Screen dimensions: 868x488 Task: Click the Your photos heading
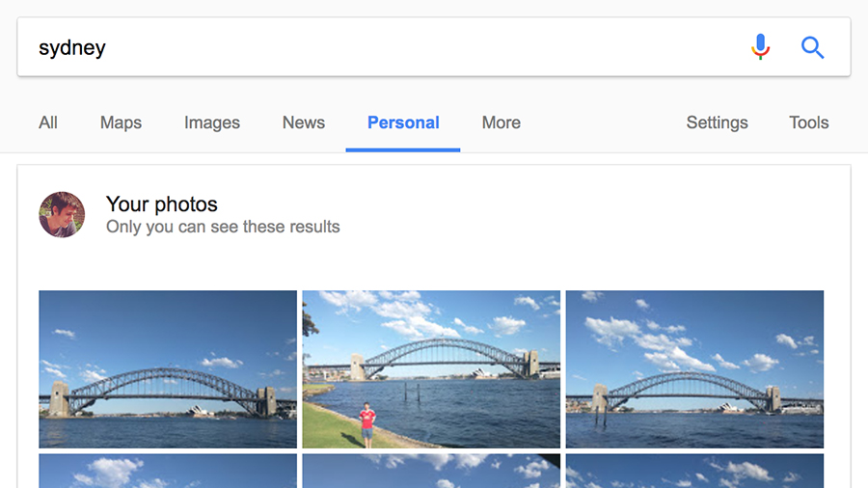coord(162,204)
